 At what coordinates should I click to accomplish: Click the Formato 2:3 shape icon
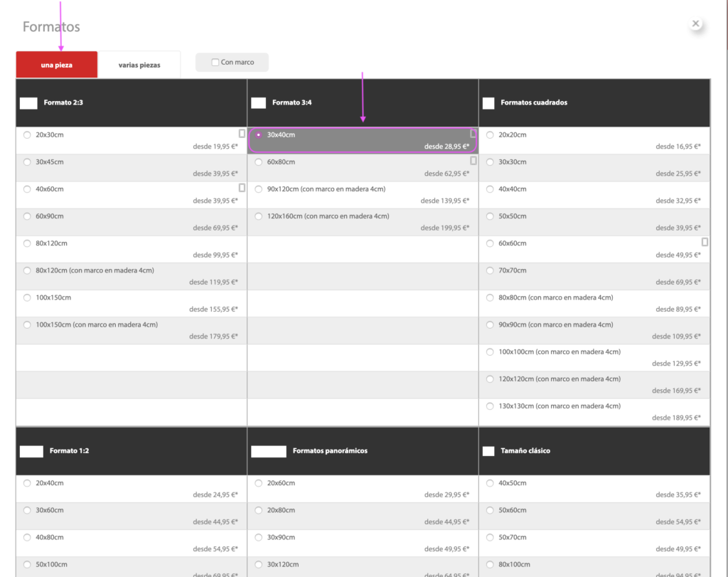pos(28,103)
